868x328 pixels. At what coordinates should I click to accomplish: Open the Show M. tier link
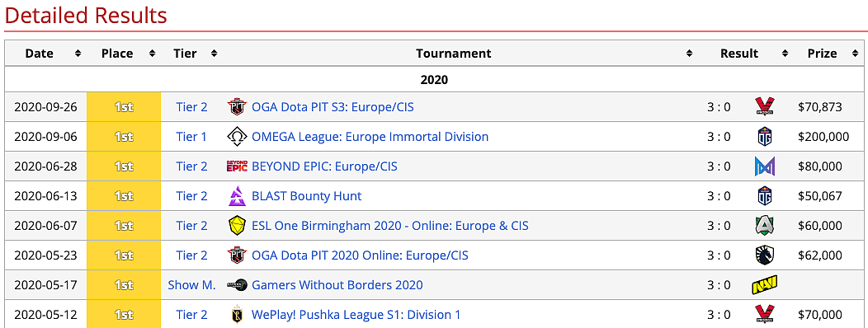pos(191,285)
